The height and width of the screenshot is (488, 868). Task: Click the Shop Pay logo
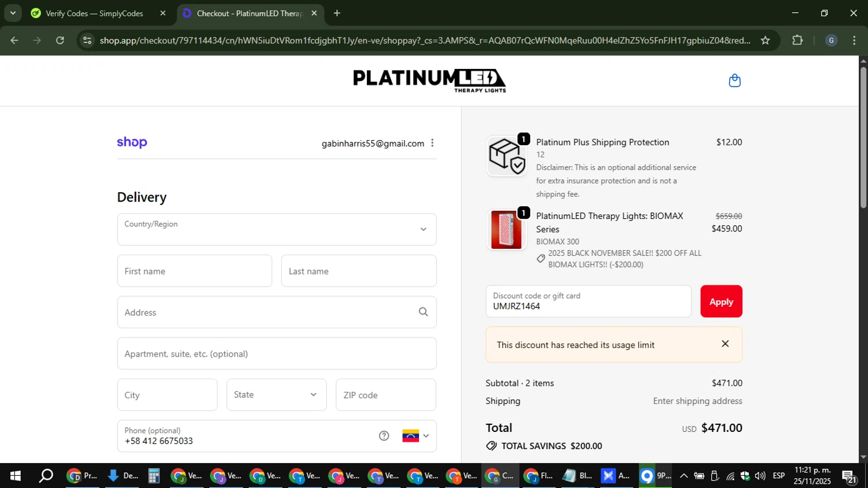132,142
